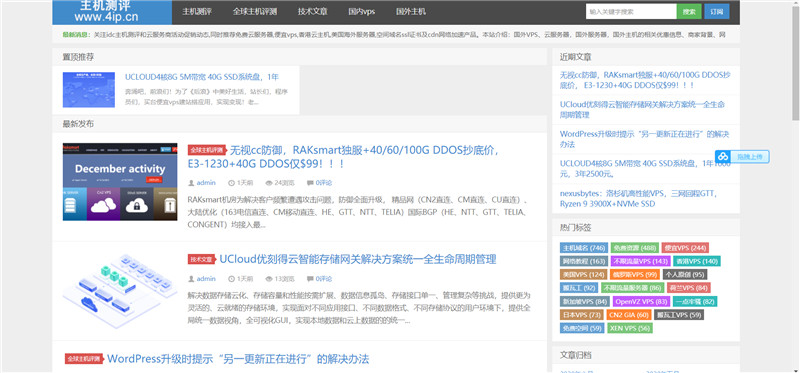Click the 4ip.cn site logo
This screenshot has width=800, height=373.
click(112, 12)
